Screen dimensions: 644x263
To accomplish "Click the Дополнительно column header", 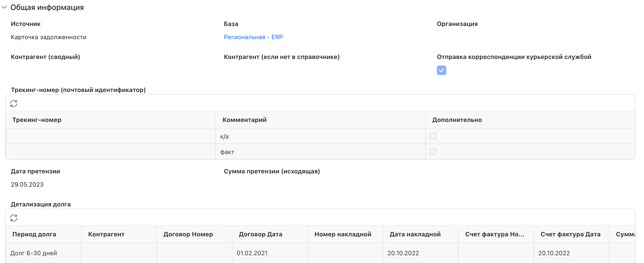I will (530, 120).
